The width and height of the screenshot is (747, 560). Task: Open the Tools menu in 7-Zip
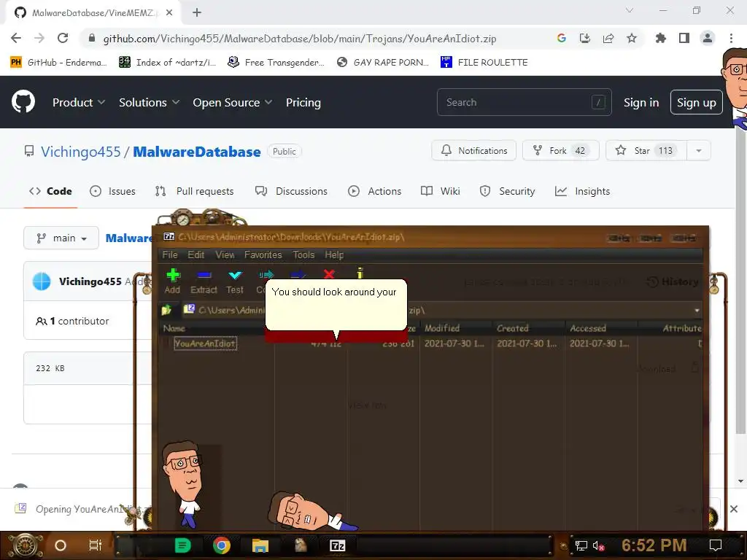coord(303,254)
